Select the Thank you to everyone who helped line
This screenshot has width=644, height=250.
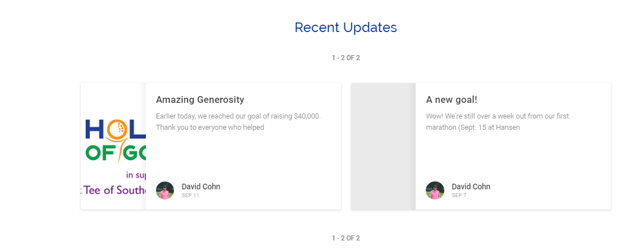(210, 128)
